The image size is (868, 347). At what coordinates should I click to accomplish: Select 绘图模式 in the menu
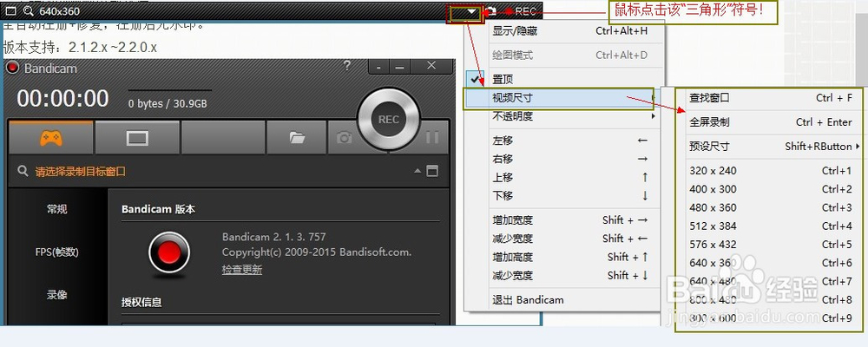563,56
